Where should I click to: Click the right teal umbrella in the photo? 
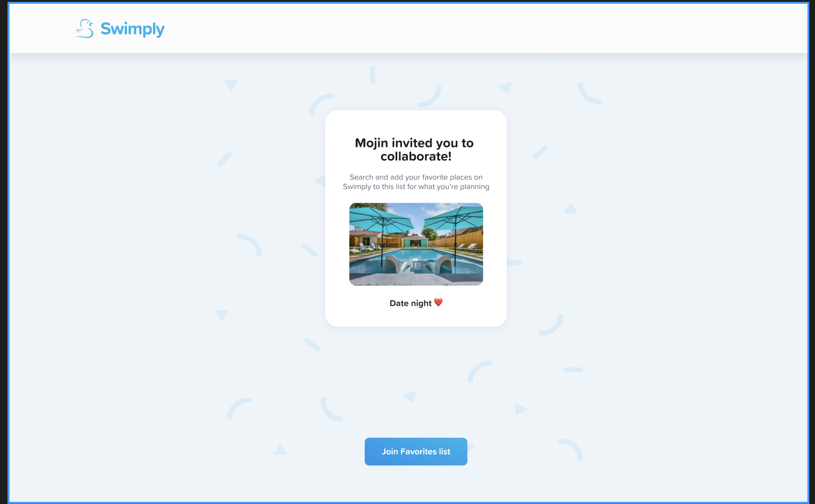coord(454,218)
